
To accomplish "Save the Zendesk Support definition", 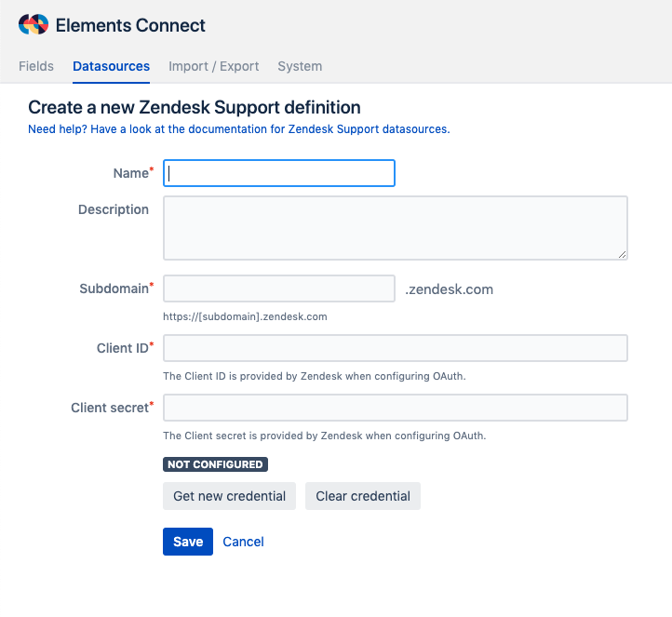I will 187,542.
